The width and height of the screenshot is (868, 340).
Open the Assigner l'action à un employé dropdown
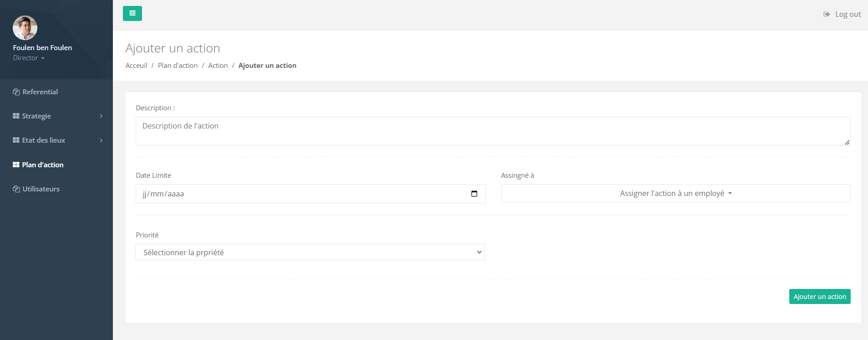675,193
